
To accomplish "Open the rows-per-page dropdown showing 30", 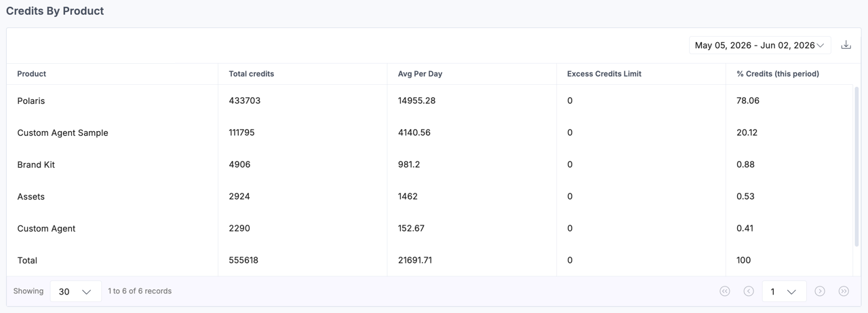I will (75, 291).
